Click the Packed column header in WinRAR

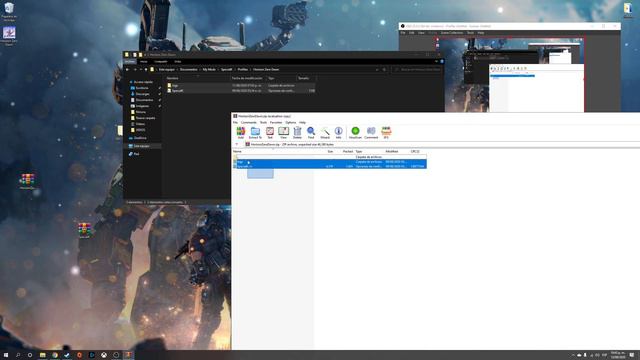348,151
